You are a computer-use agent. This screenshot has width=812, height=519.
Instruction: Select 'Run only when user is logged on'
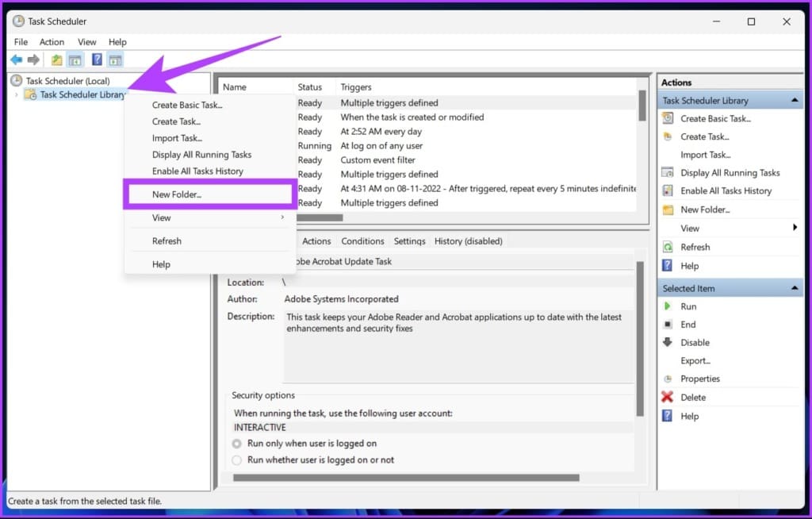pos(236,444)
